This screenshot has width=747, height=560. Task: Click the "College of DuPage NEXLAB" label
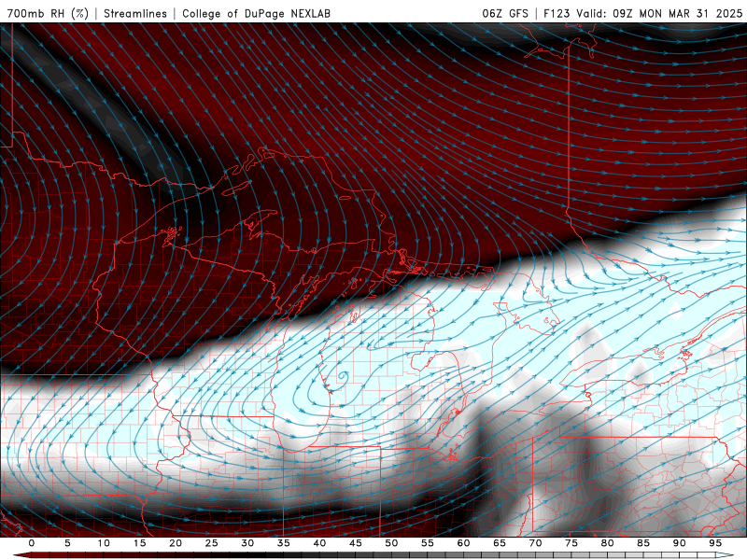pos(256,13)
